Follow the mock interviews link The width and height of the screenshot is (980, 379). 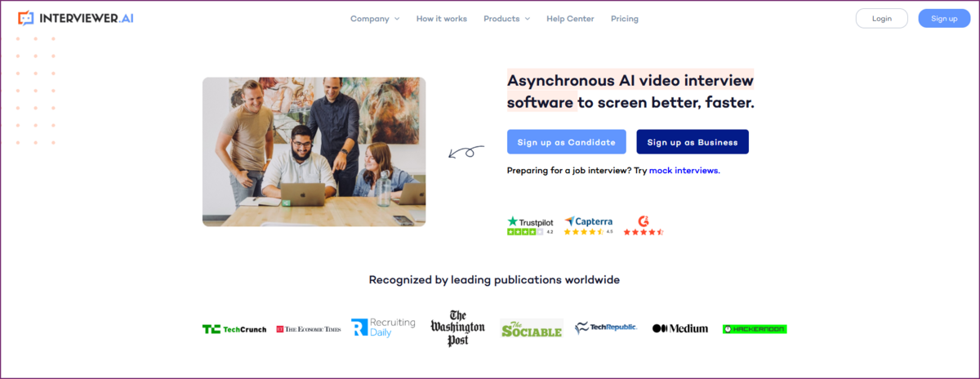pyautogui.click(x=684, y=171)
